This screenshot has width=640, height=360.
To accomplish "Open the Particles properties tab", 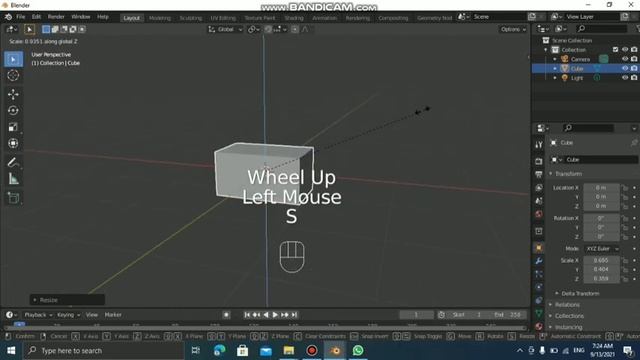I will pos(539,274).
